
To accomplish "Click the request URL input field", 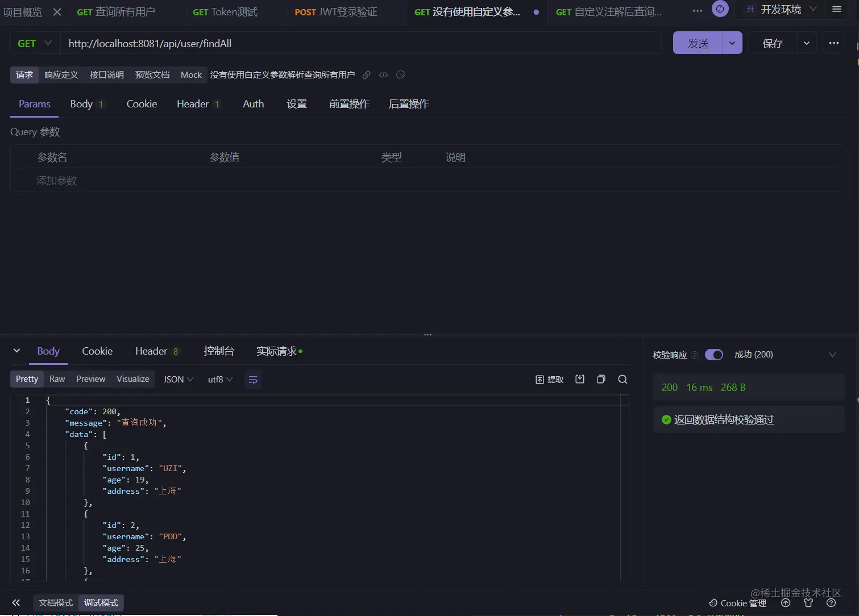I will [x=362, y=43].
